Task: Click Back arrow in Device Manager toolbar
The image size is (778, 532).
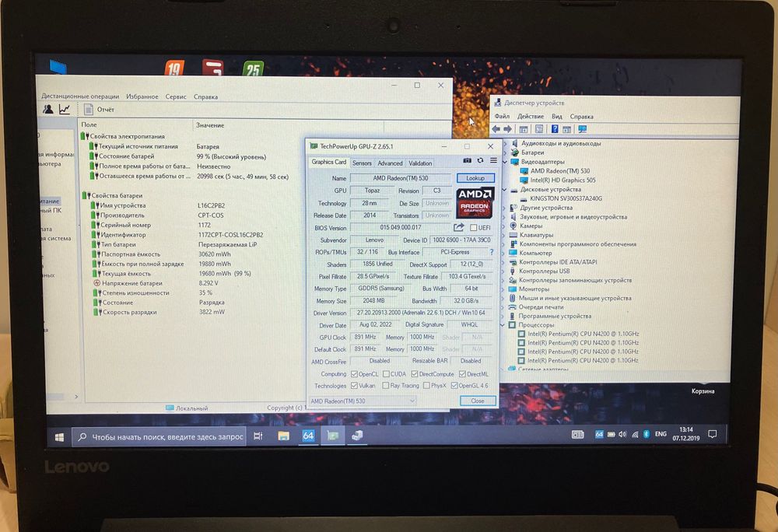Action: (496, 129)
